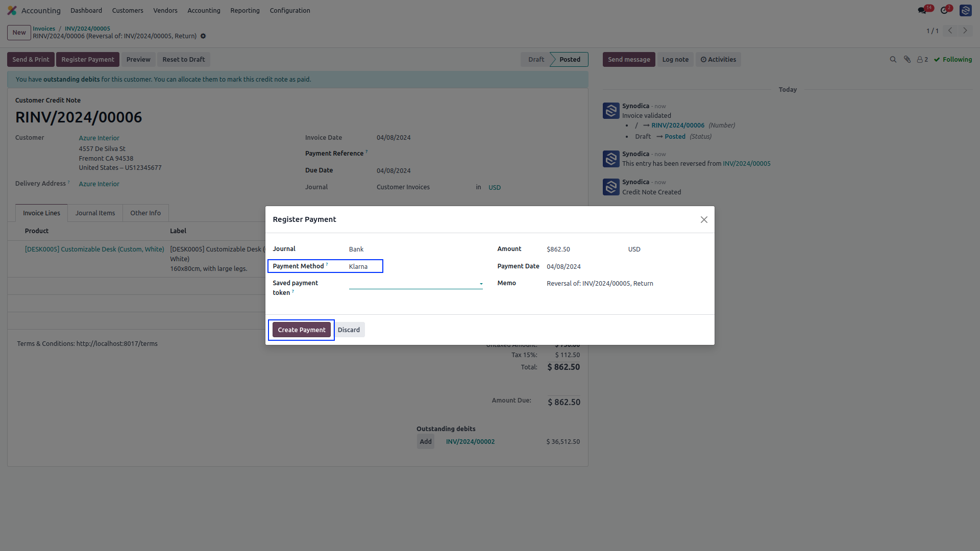The height and width of the screenshot is (551, 980).
Task: Click the Payment Reference help mark
Action: [x=366, y=152]
